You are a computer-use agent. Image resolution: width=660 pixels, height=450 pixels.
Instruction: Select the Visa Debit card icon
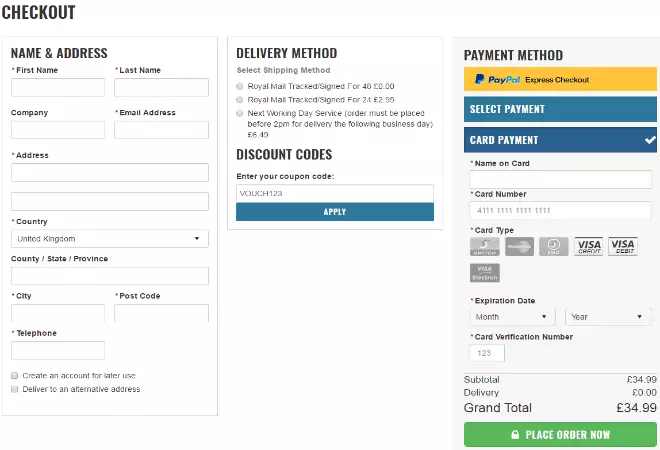pyautogui.click(x=622, y=246)
